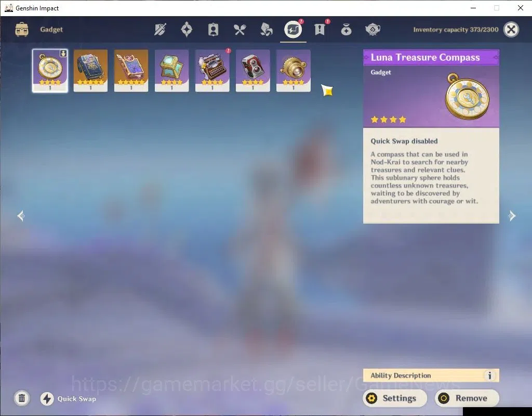Open the Quest items tab
Image resolution: width=532 pixels, height=416 pixels.
coord(320,30)
